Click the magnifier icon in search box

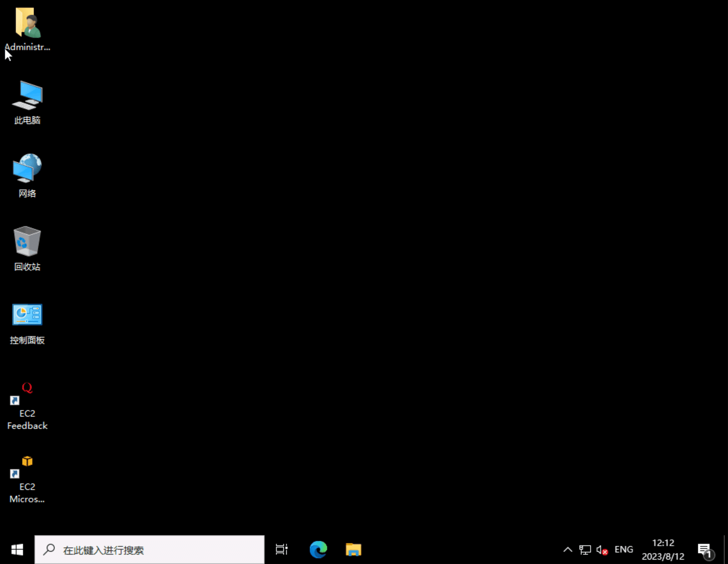coord(49,550)
